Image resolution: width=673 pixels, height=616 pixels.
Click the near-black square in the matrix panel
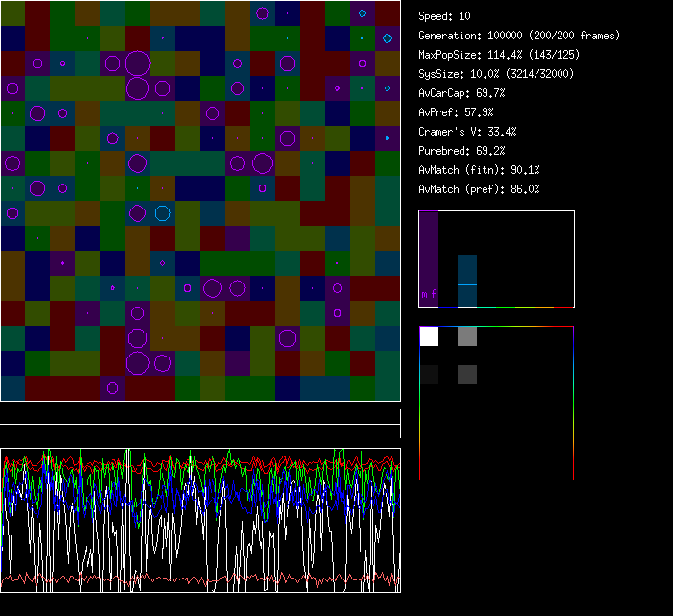point(429,375)
